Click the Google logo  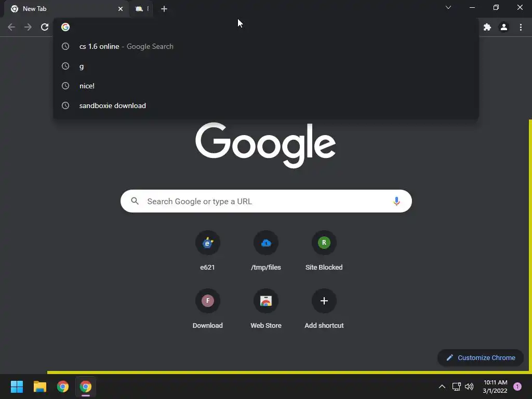265,145
